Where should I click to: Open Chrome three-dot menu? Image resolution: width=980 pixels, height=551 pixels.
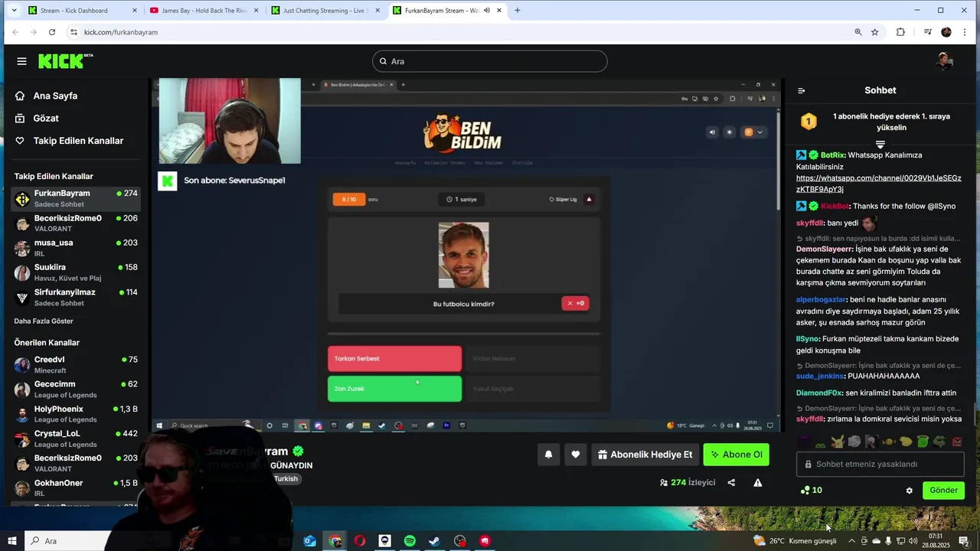pyautogui.click(x=964, y=32)
